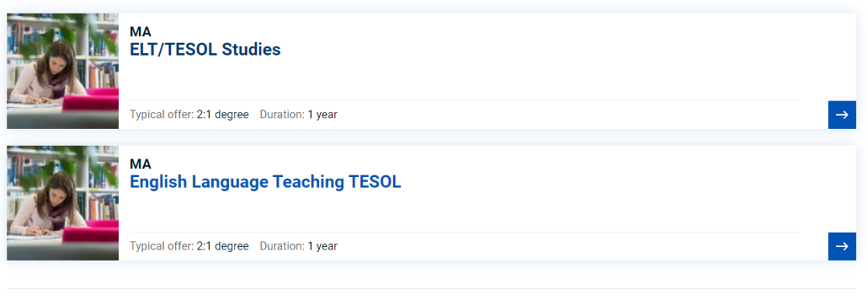This screenshot has height=301, width=868.
Task: Select the ELT/TESOL Studies card thumbnail photo
Action: tap(63, 71)
